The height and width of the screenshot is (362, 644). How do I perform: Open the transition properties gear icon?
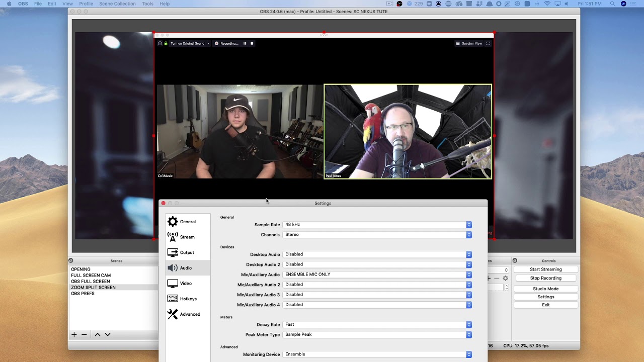tap(505, 278)
